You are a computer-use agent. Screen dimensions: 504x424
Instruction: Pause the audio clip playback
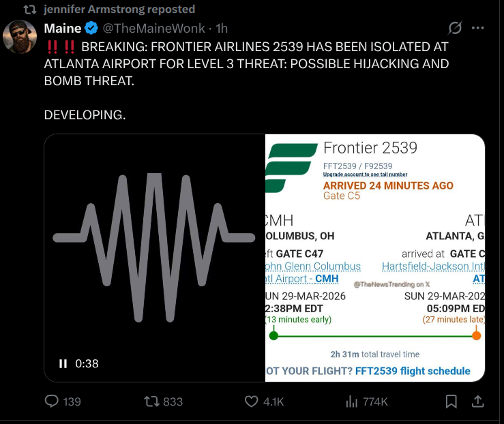63,363
